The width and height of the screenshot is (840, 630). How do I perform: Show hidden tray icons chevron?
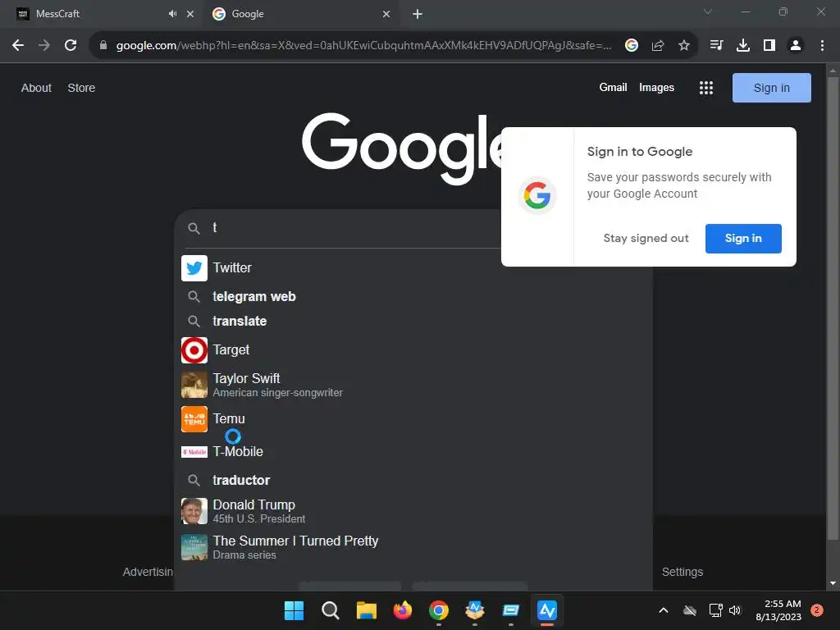[663, 610]
